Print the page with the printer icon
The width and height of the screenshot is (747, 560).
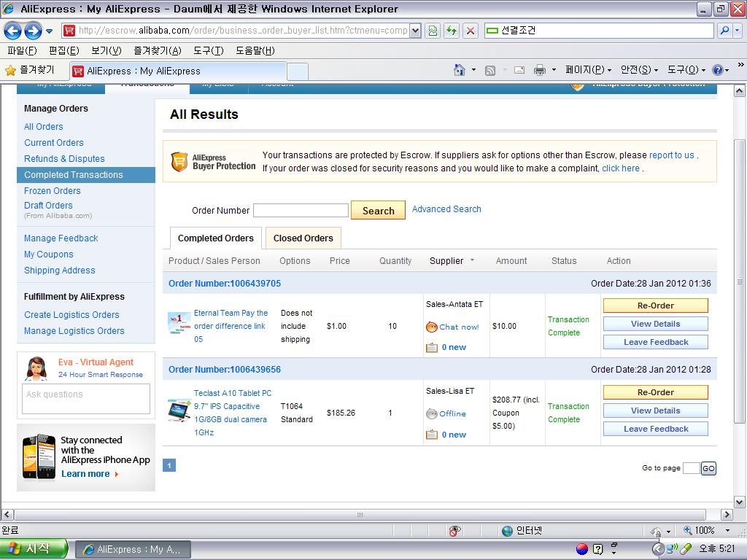539,71
